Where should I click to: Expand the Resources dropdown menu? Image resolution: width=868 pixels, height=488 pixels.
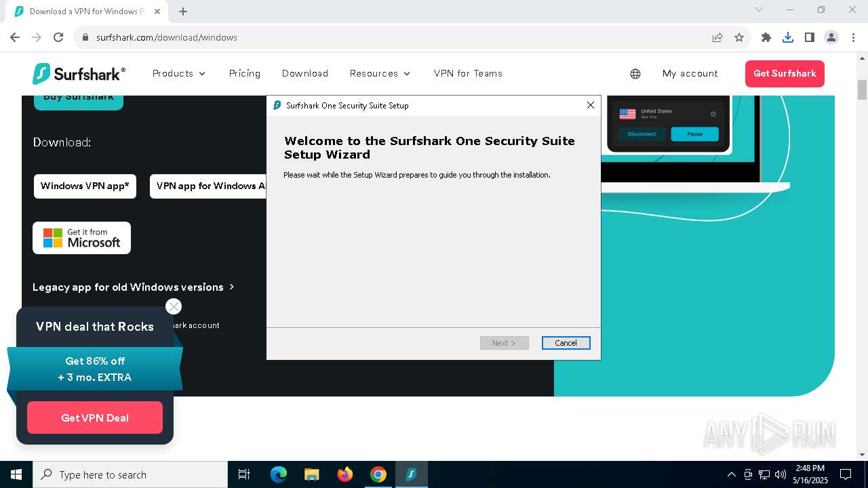(380, 73)
